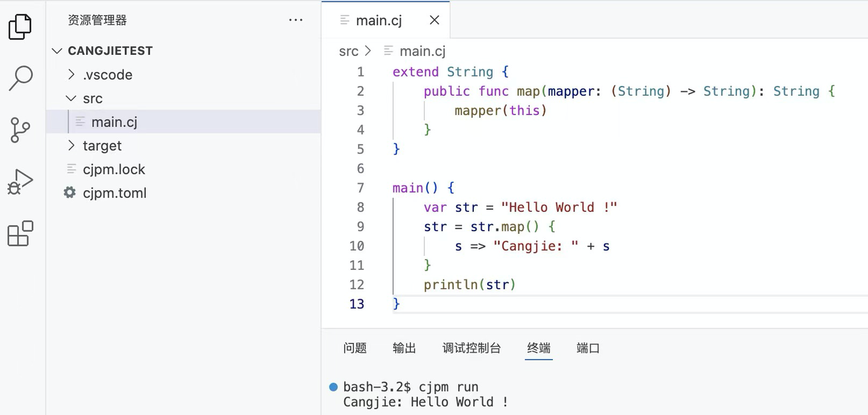Open the Search view icon
Screen dimensions: 868x415
tap(20, 78)
